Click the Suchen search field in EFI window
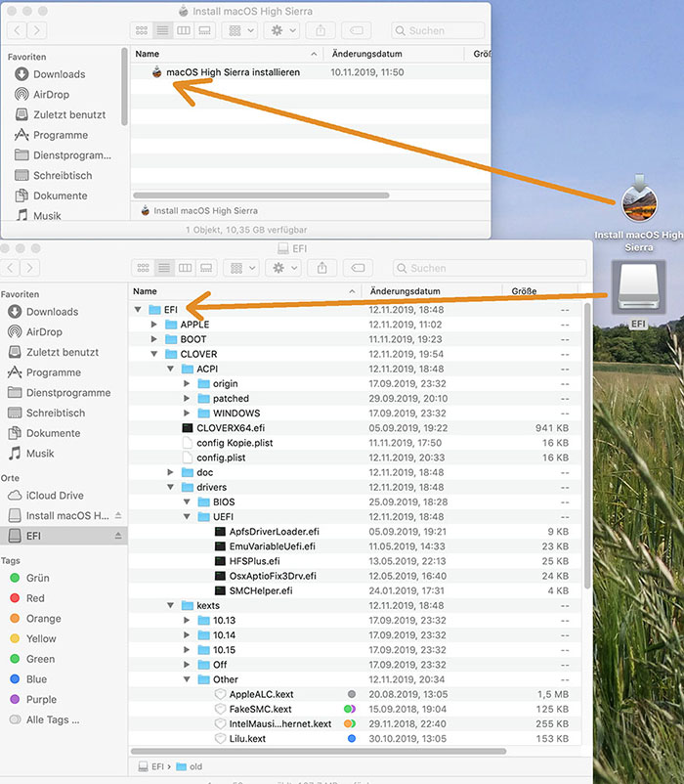This screenshot has width=684, height=784. click(489, 268)
